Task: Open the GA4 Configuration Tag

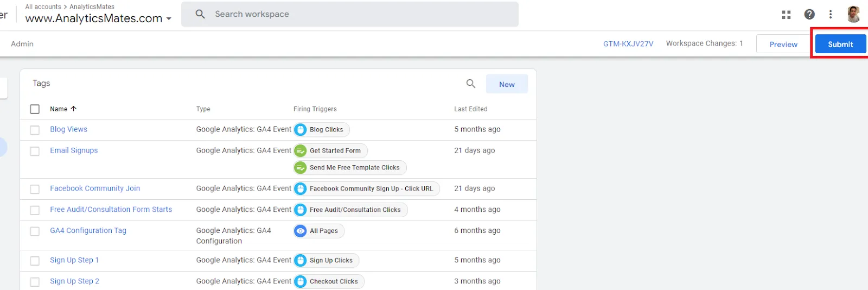Action: tap(88, 230)
